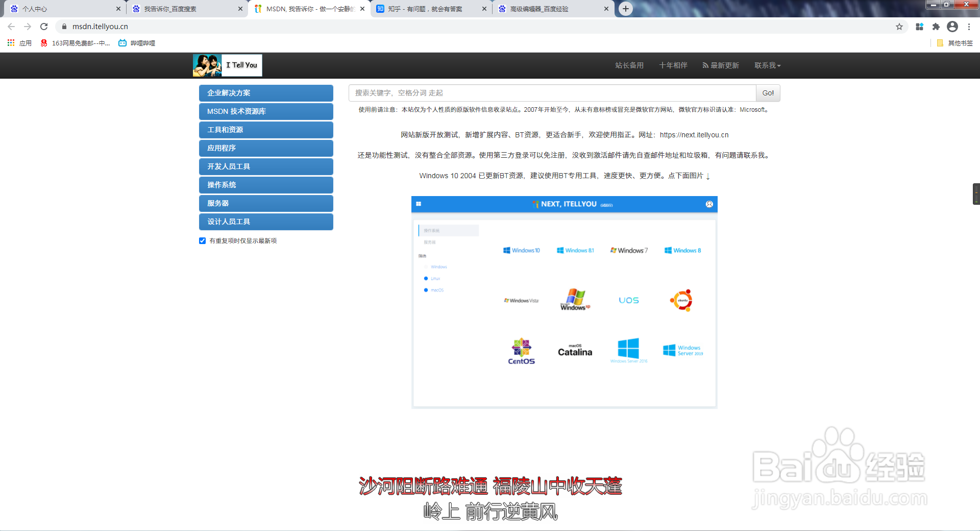Open the Chrome profile avatar icon
980x531 pixels.
tap(952, 27)
